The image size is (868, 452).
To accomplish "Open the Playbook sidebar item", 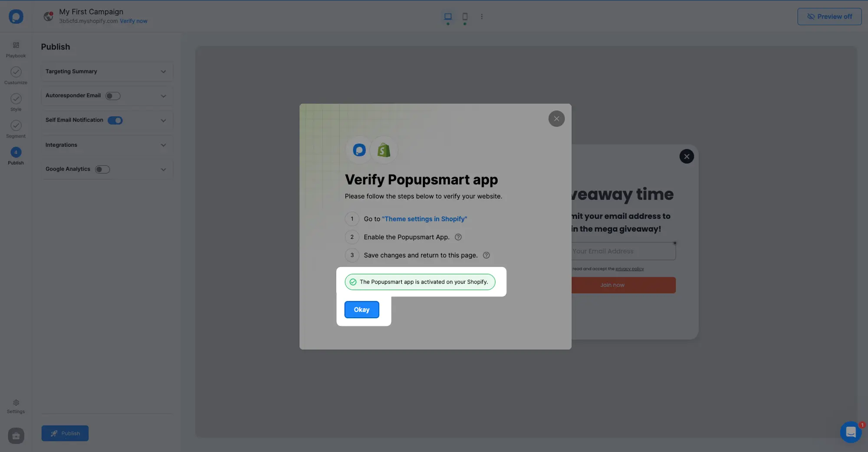I will point(16,49).
